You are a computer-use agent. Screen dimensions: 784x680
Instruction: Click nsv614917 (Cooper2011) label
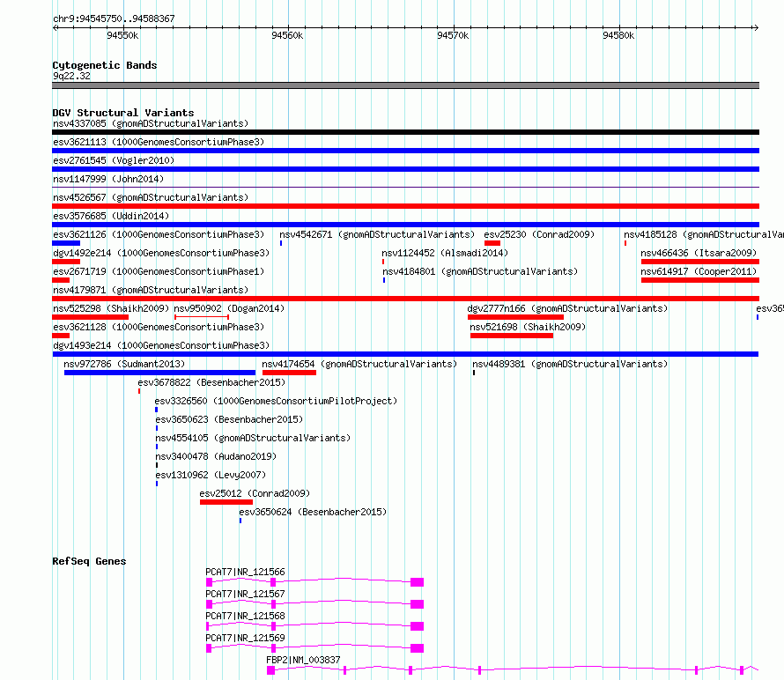(x=699, y=271)
